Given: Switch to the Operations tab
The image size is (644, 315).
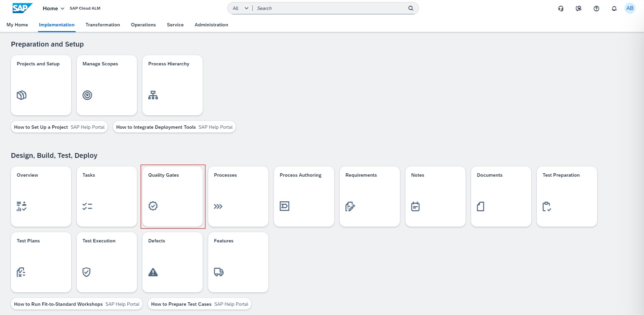Looking at the screenshot, I should [143, 25].
